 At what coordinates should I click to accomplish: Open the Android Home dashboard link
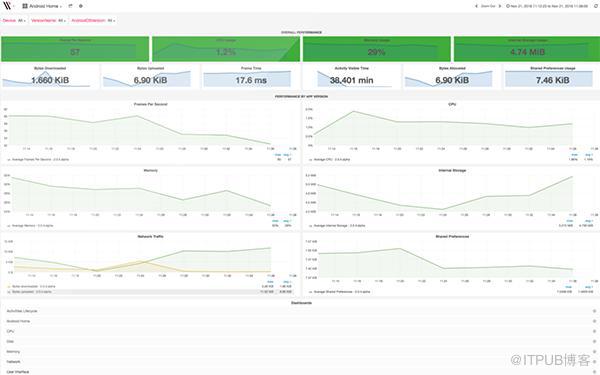(x=18, y=321)
